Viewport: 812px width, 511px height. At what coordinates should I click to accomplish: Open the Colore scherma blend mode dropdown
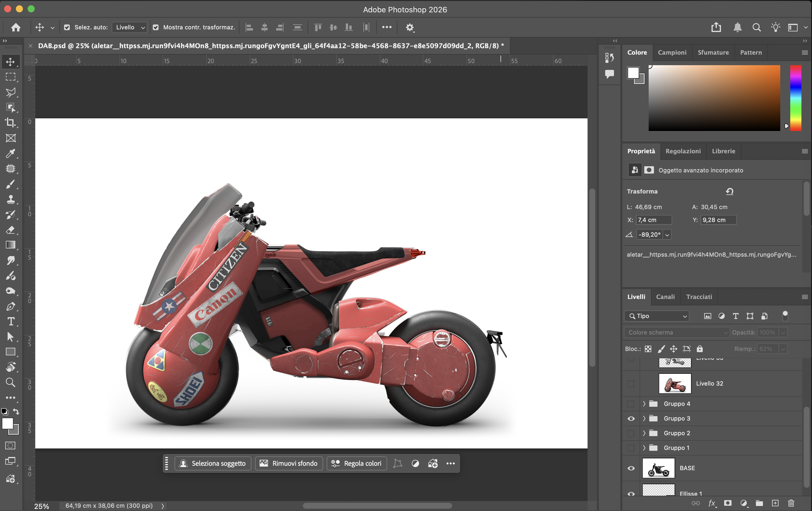click(677, 333)
